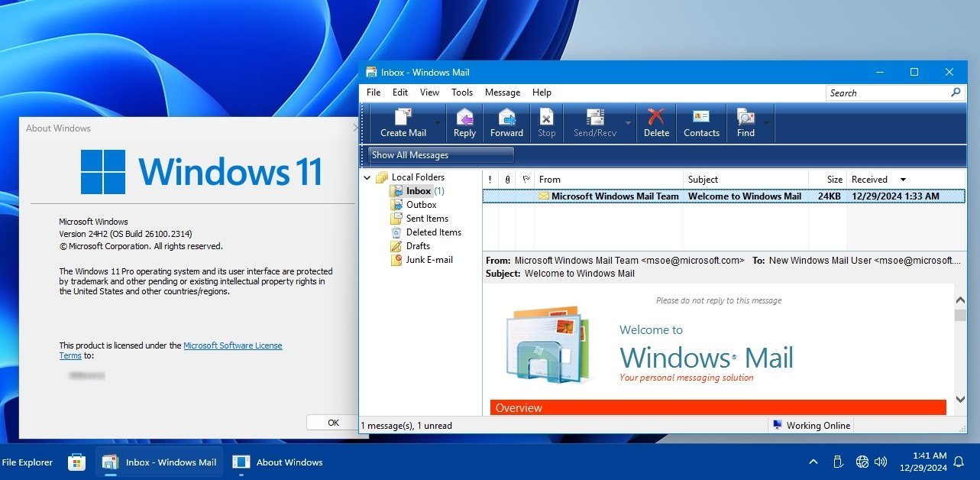Show hidden tray icons chevron
The height and width of the screenshot is (480, 980).
[x=813, y=462]
